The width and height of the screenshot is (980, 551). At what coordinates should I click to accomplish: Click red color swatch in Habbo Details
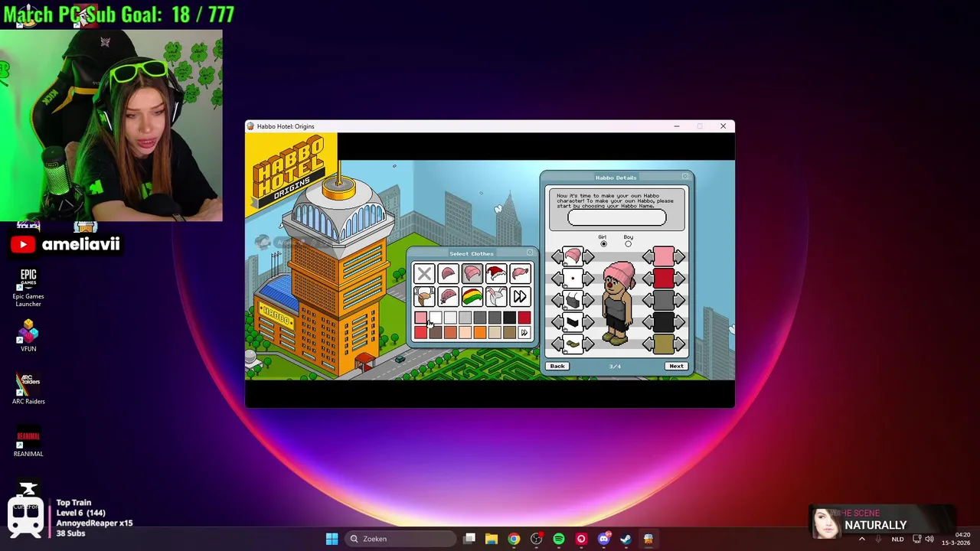664,279
